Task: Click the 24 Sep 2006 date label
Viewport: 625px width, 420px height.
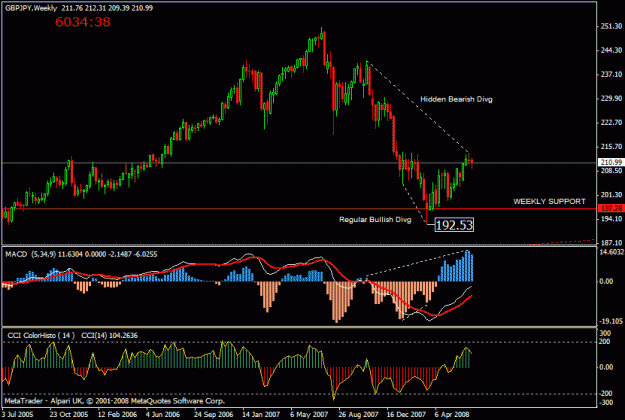Action: coord(213,414)
